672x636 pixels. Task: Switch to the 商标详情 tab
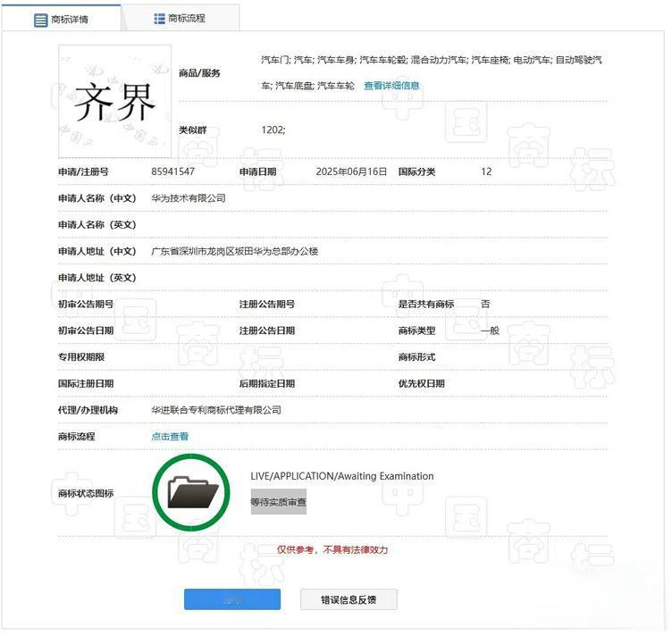[x=61, y=19]
